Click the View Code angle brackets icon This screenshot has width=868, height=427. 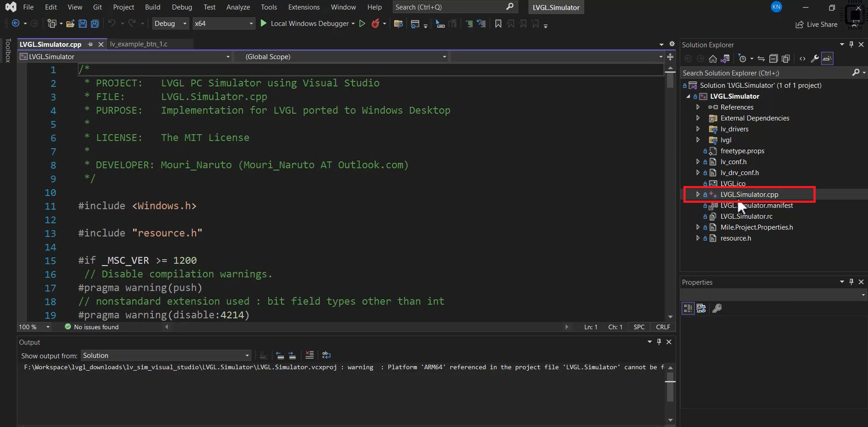pyautogui.click(x=803, y=59)
